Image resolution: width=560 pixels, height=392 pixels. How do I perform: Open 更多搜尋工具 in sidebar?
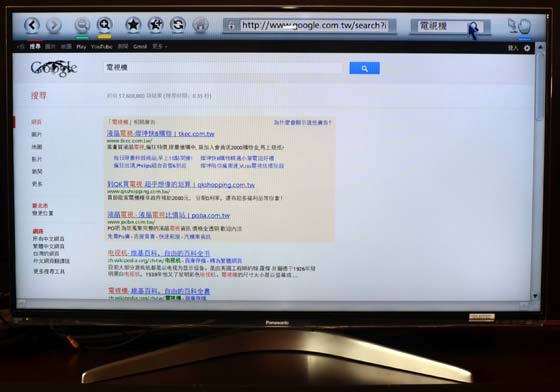click(x=49, y=271)
